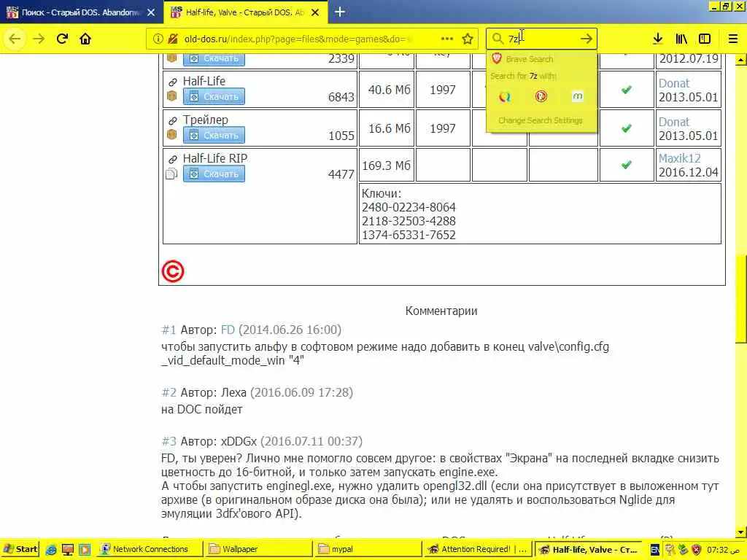This screenshot has width=747, height=560.
Task: Click the vertical scrollbar thumb
Action: click(741, 298)
